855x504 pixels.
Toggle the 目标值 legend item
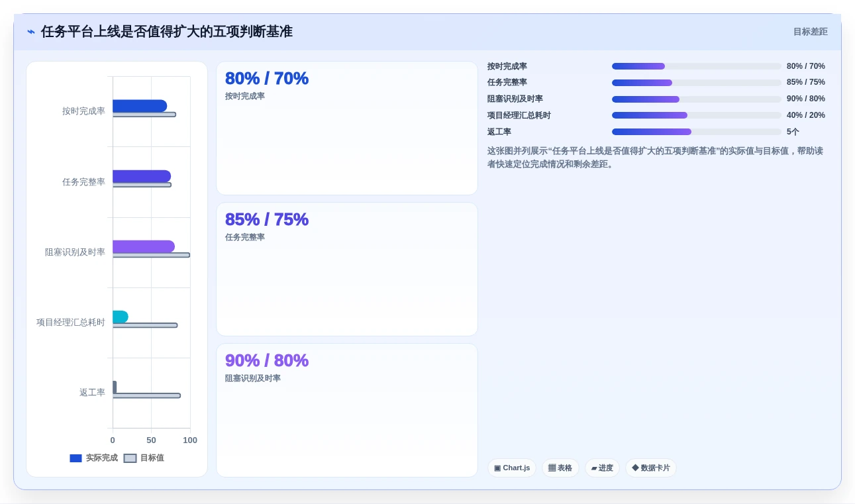(x=144, y=458)
